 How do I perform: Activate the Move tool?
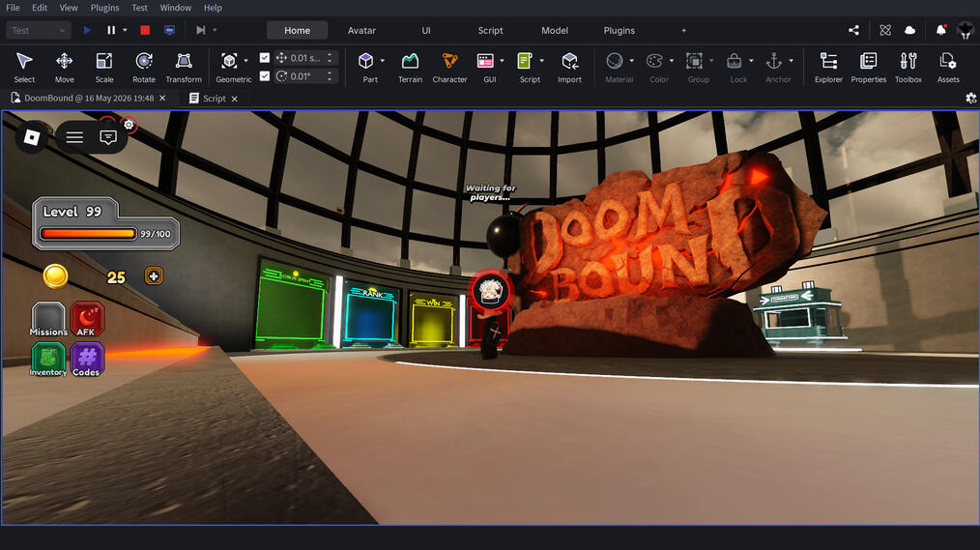pyautogui.click(x=65, y=67)
